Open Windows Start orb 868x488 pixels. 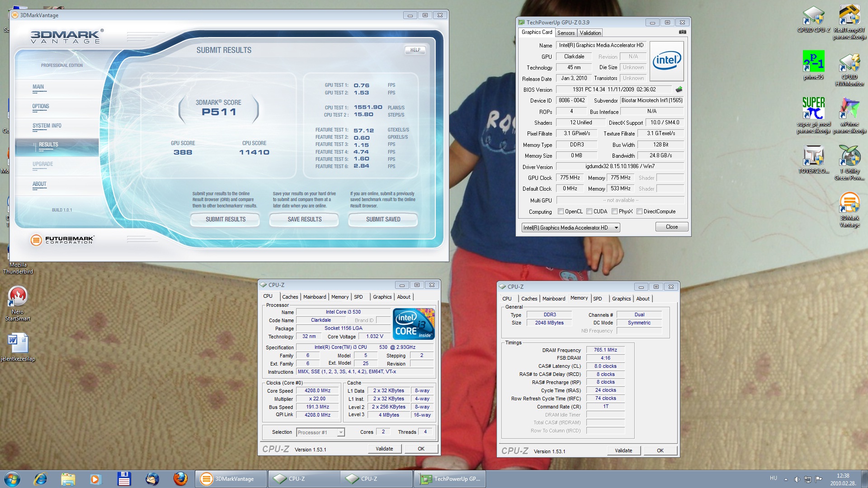[x=12, y=479]
